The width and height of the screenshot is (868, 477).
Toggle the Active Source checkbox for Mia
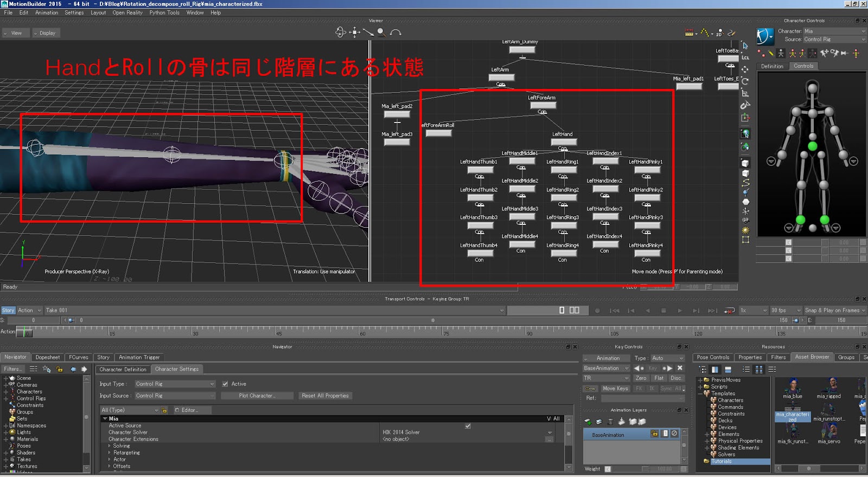tap(468, 426)
